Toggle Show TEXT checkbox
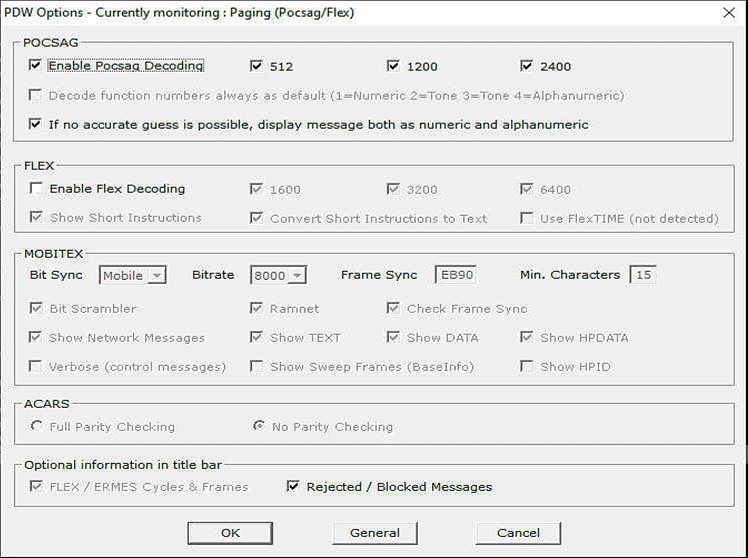Image resolution: width=748 pixels, height=558 pixels. coord(256,337)
